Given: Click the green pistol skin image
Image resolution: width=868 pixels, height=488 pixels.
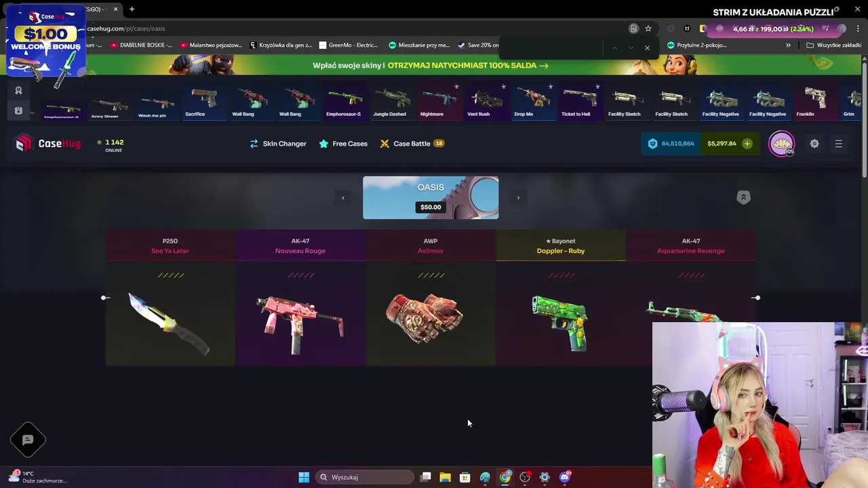Looking at the screenshot, I should (559, 323).
